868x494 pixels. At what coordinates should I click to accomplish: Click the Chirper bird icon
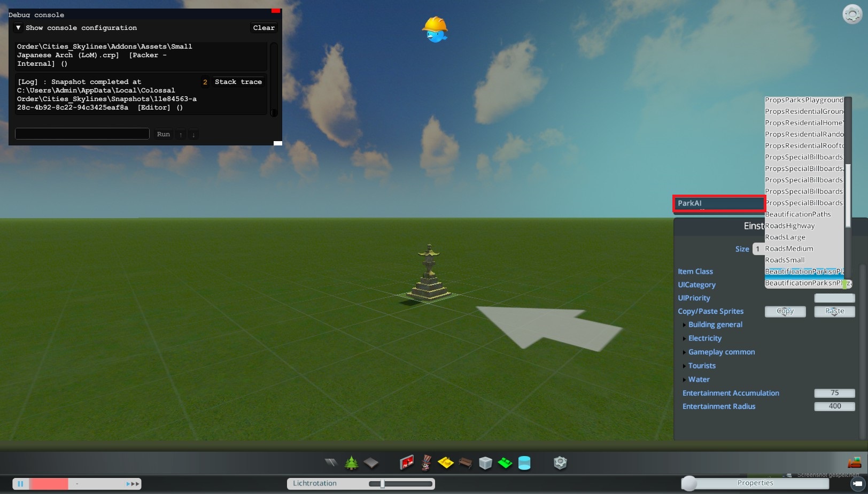tap(435, 29)
